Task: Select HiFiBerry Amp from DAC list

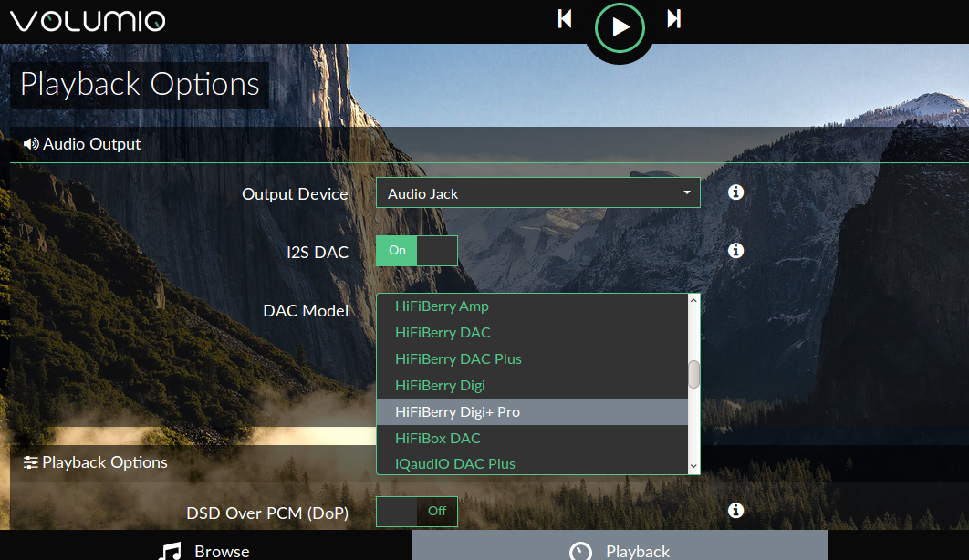Action: (532, 306)
